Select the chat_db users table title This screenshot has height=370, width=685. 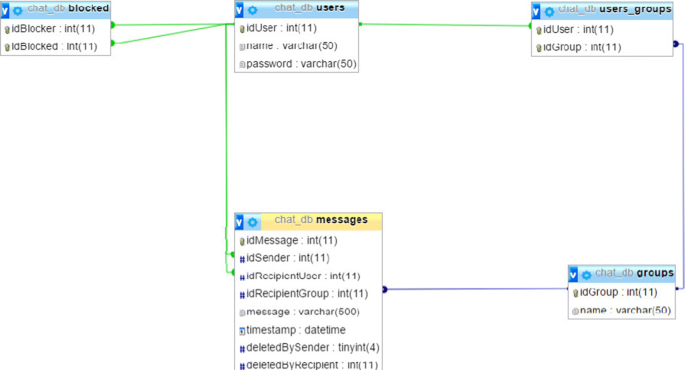click(x=309, y=7)
